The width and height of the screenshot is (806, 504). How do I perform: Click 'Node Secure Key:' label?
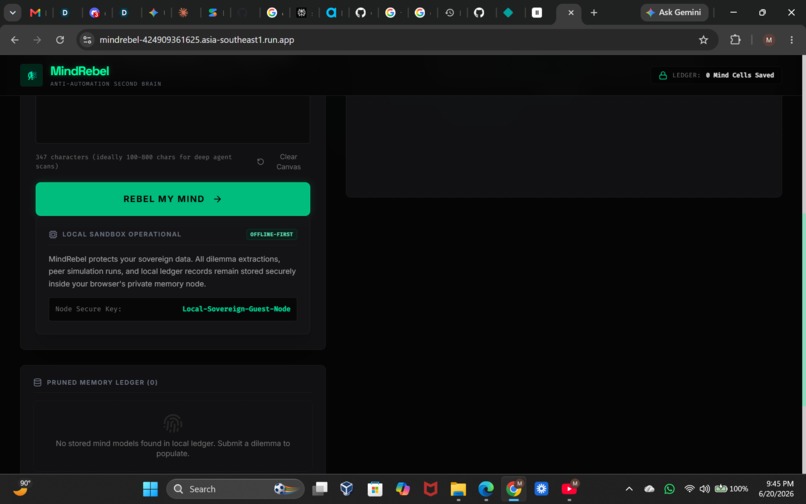pos(88,309)
